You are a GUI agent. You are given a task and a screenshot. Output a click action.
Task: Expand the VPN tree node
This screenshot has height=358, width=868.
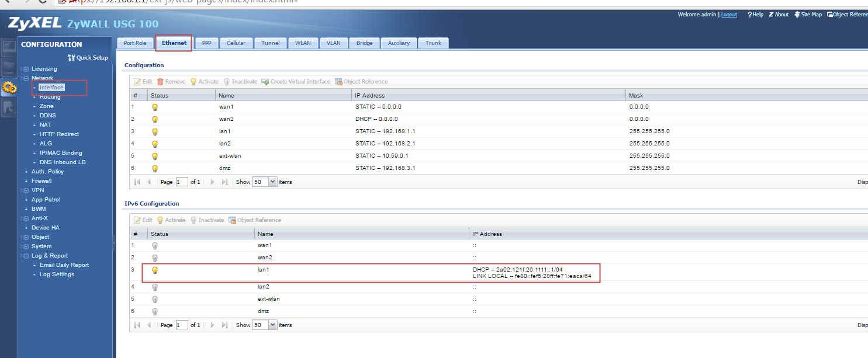pos(26,190)
